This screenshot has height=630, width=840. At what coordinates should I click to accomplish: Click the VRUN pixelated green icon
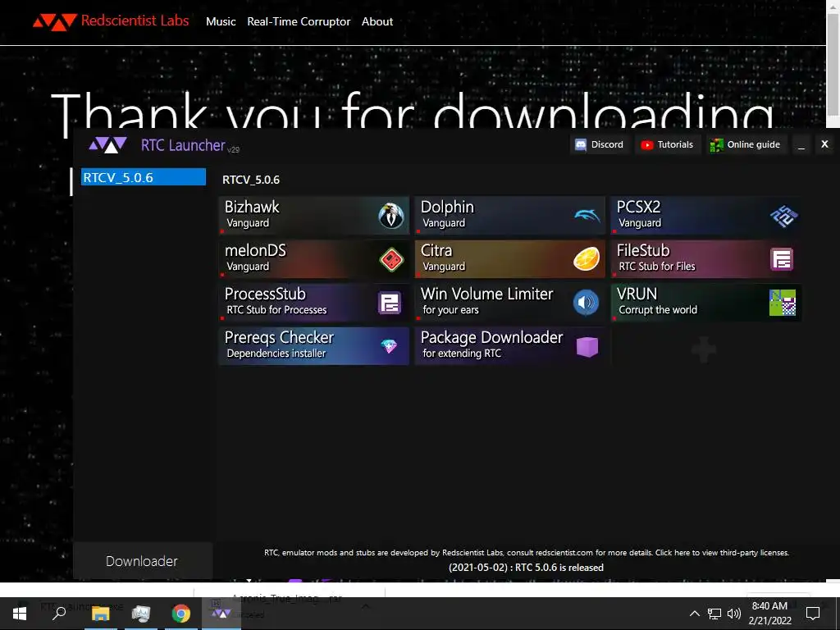point(782,303)
